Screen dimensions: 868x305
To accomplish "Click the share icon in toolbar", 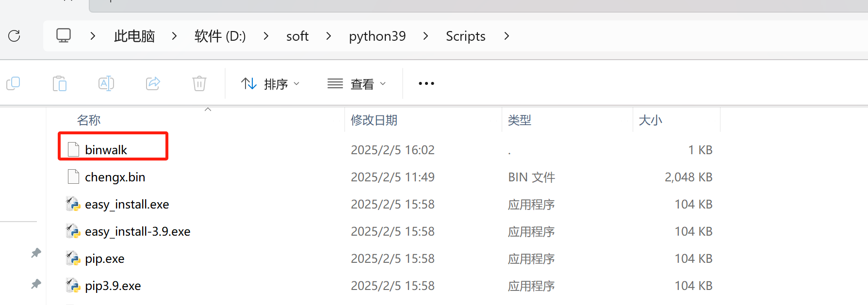I will 153,84.
